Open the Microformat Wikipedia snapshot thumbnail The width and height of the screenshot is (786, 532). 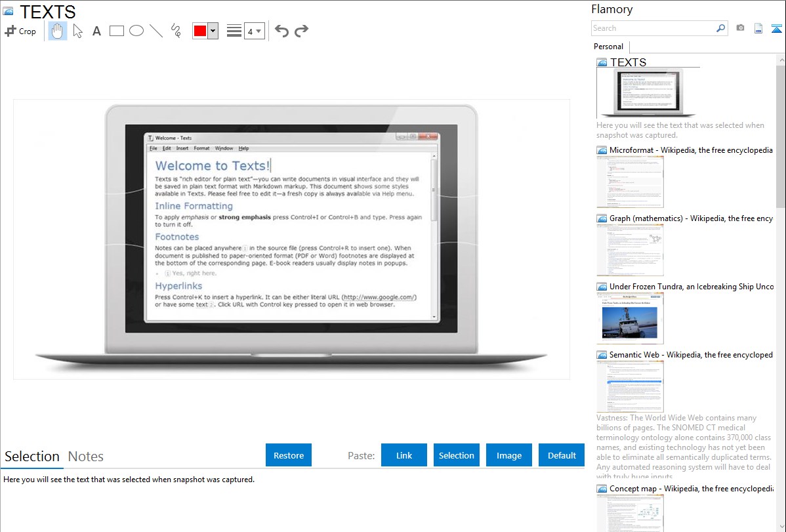(x=630, y=182)
